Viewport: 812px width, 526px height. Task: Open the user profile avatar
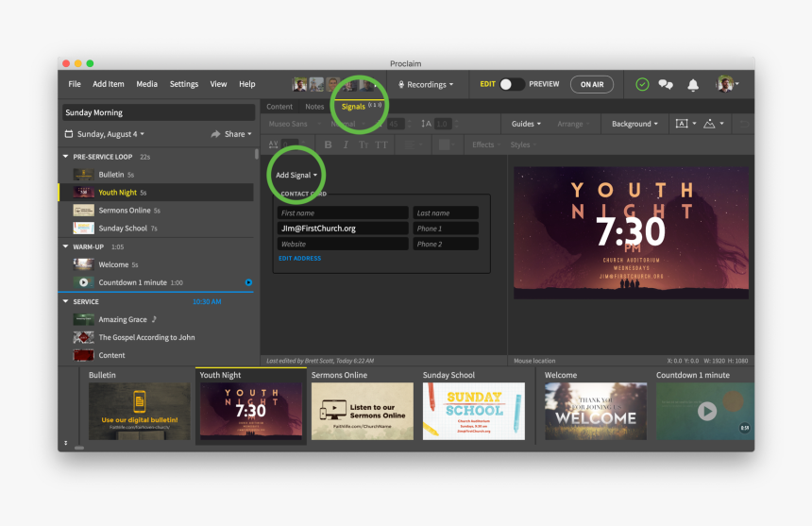click(725, 84)
